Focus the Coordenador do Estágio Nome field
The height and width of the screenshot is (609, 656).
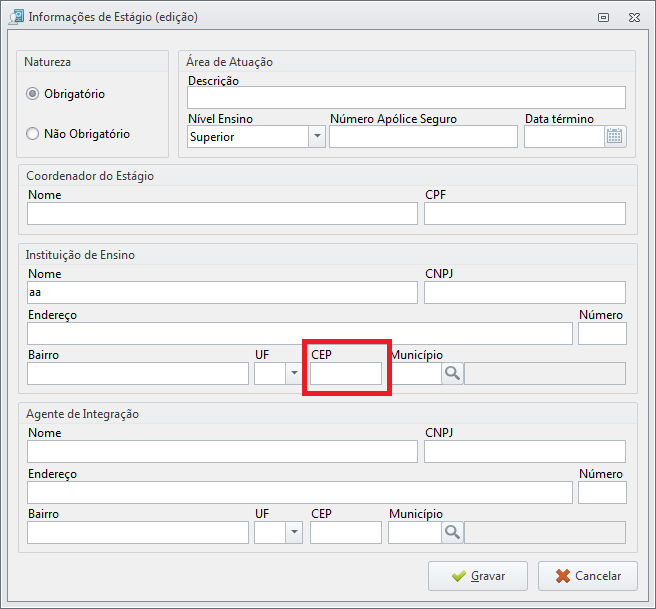click(x=222, y=213)
